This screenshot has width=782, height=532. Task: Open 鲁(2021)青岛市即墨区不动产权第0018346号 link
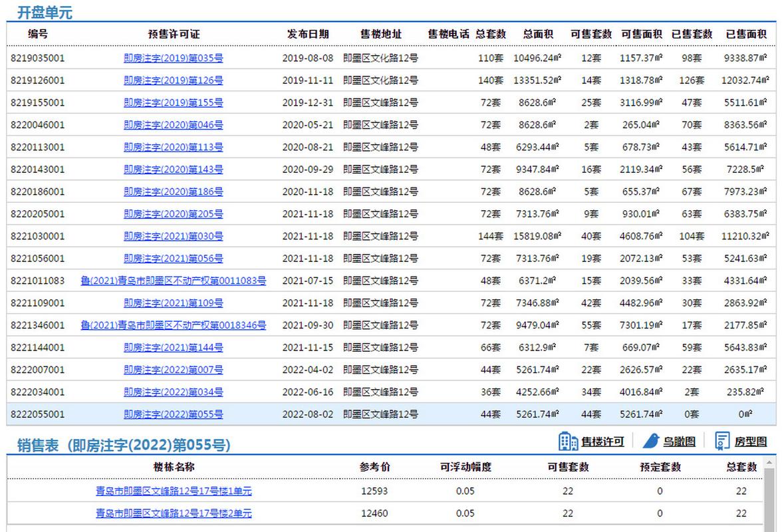click(174, 325)
